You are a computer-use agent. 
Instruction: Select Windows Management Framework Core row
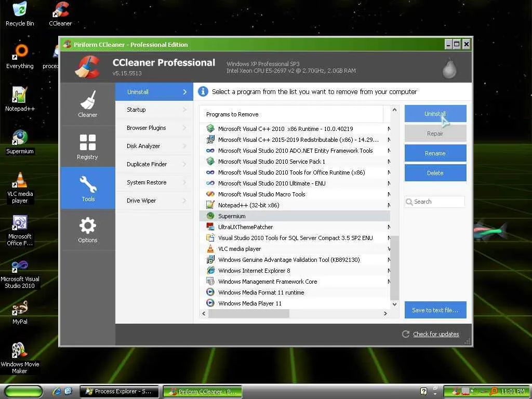[295, 281]
